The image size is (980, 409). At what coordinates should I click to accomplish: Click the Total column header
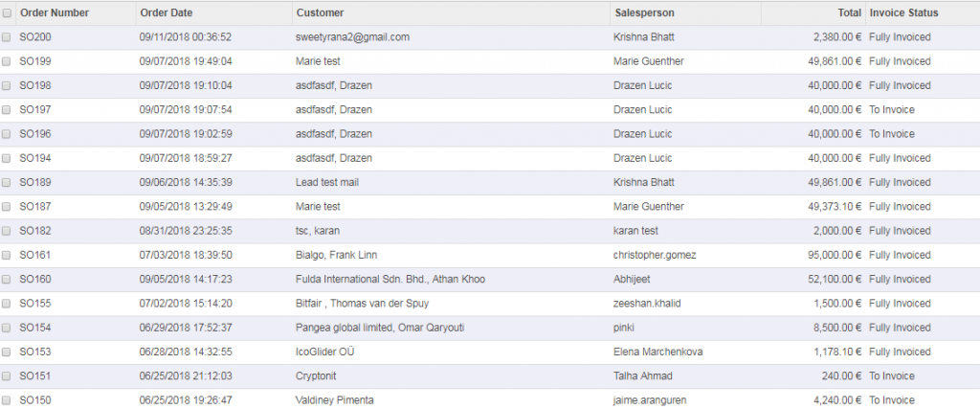[850, 13]
